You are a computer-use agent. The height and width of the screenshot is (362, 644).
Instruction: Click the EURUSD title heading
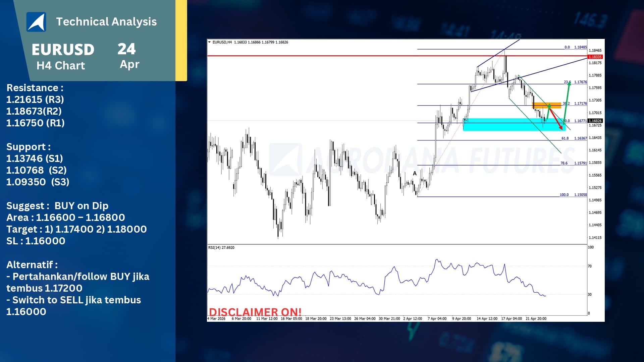pyautogui.click(x=63, y=50)
